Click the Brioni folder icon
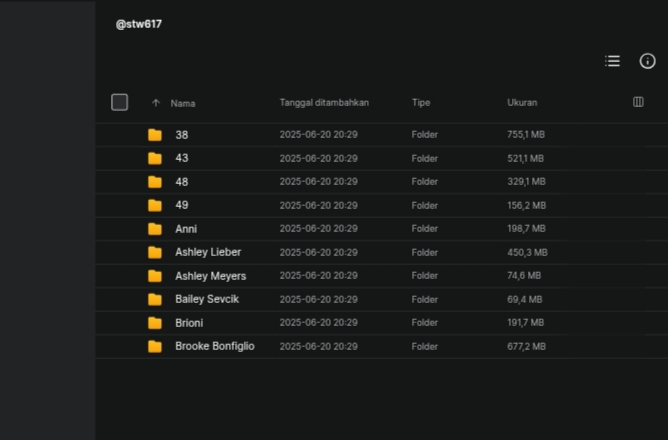The image size is (668, 440). coord(155,323)
